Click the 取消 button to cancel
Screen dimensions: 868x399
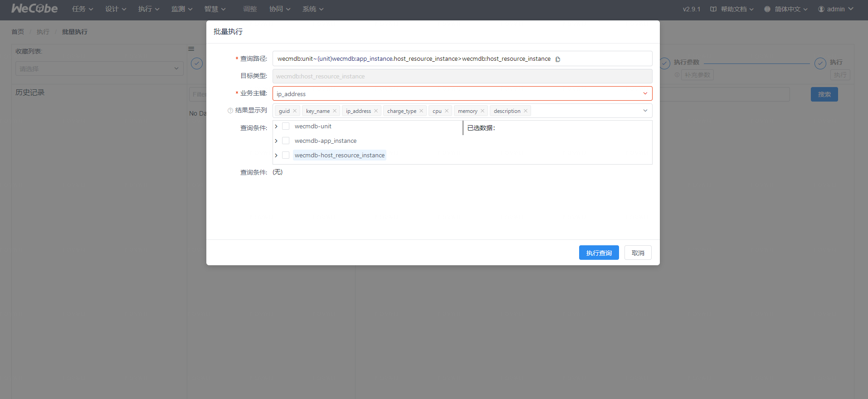[x=638, y=253]
